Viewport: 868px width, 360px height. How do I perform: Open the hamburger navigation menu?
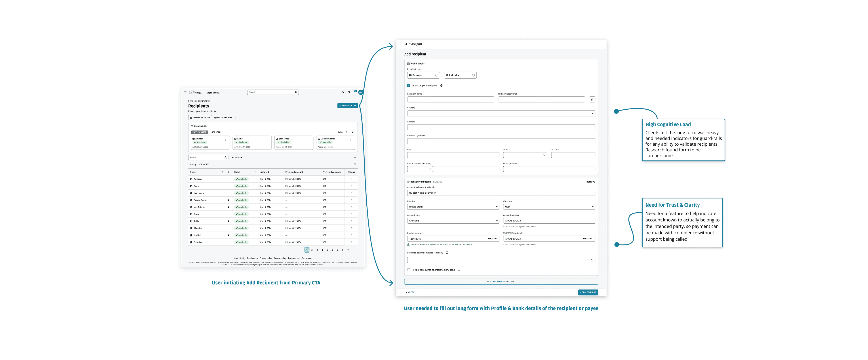click(185, 92)
